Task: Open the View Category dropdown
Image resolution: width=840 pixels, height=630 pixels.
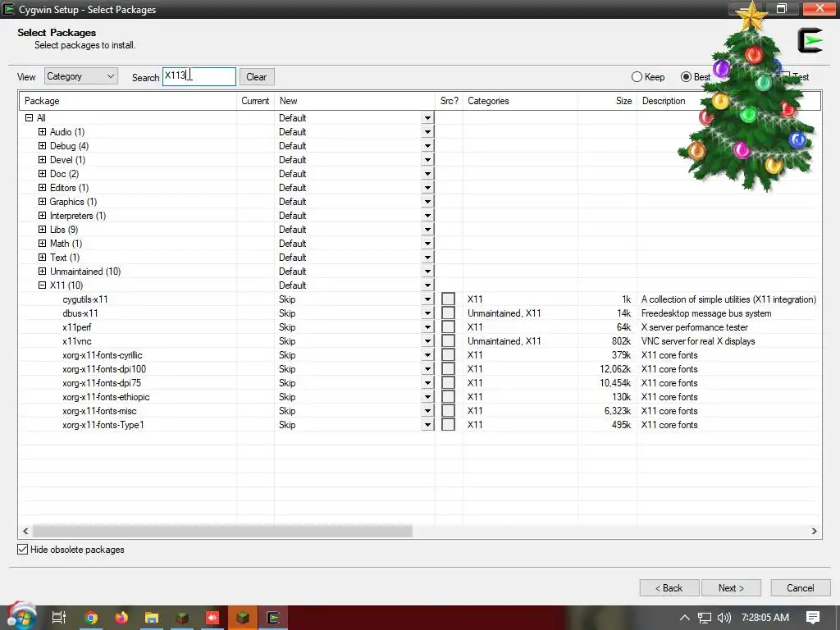Action: (x=81, y=76)
